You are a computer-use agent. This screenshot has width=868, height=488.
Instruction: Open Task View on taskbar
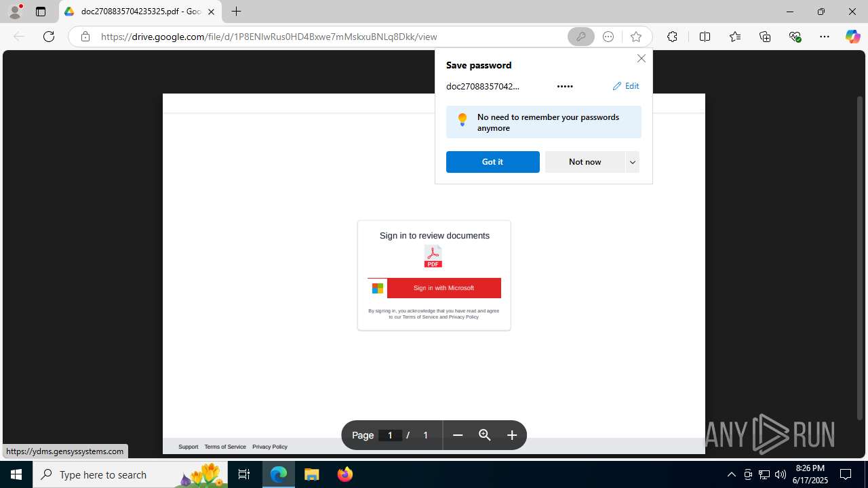[x=244, y=474]
